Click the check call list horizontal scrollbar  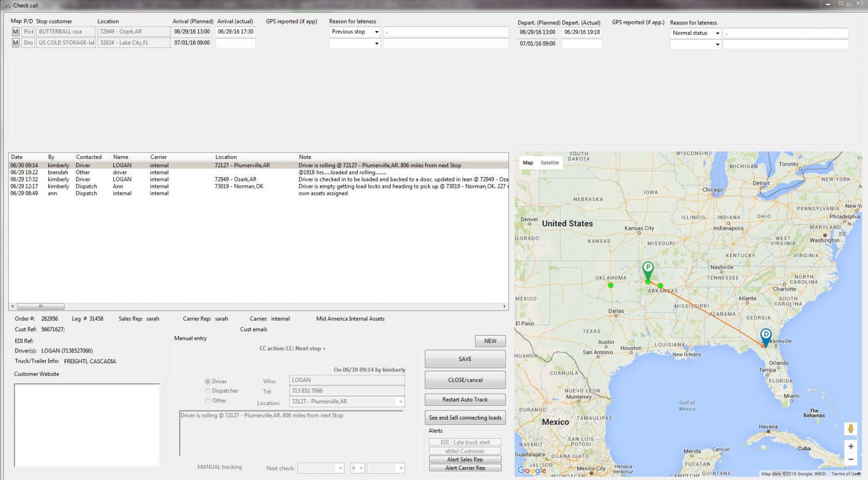[x=41, y=306]
